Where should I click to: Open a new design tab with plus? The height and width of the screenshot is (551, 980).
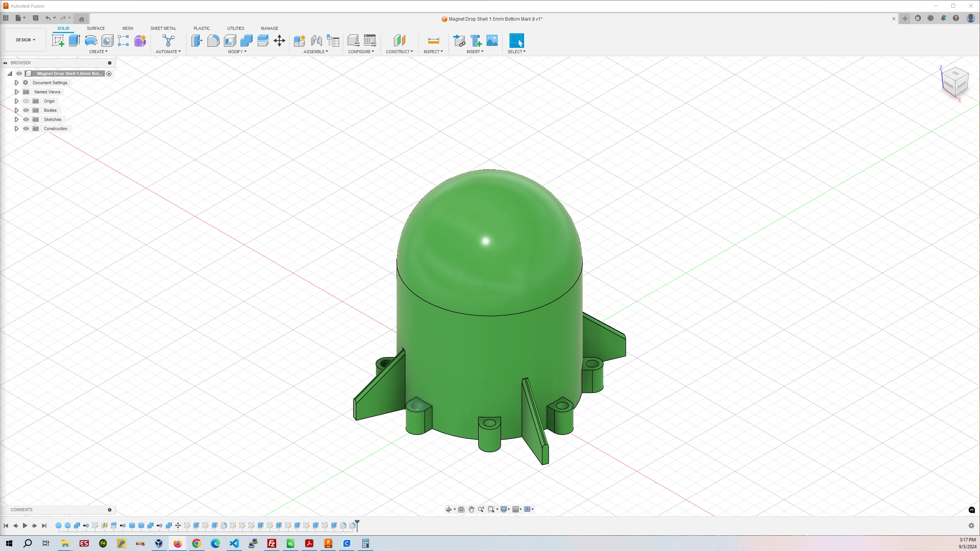coord(905,18)
